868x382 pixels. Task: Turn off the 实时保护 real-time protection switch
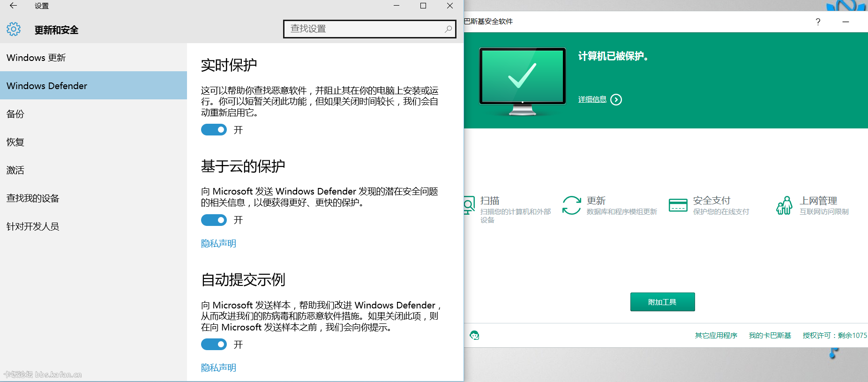pyautogui.click(x=214, y=130)
